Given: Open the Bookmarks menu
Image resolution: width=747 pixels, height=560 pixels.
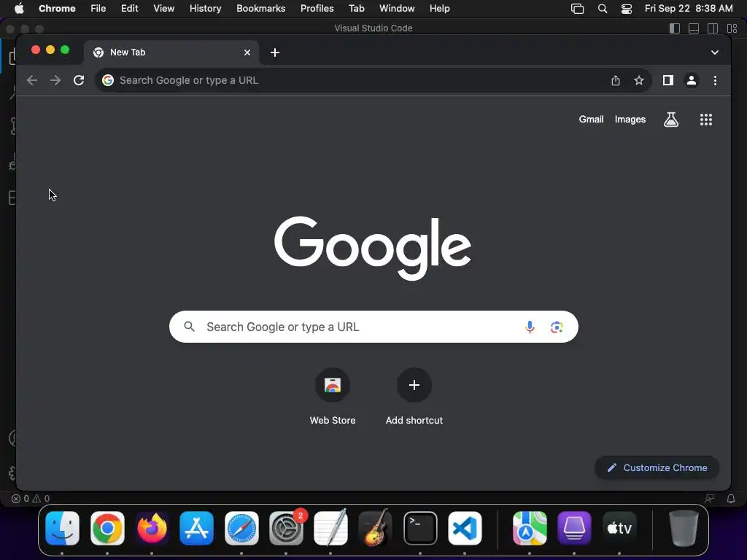Looking at the screenshot, I should tap(260, 9).
